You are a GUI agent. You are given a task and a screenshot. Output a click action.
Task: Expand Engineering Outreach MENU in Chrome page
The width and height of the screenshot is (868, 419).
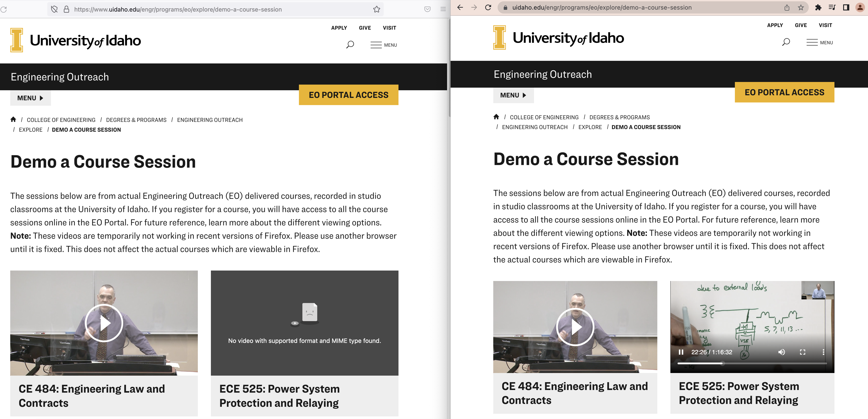pos(513,95)
